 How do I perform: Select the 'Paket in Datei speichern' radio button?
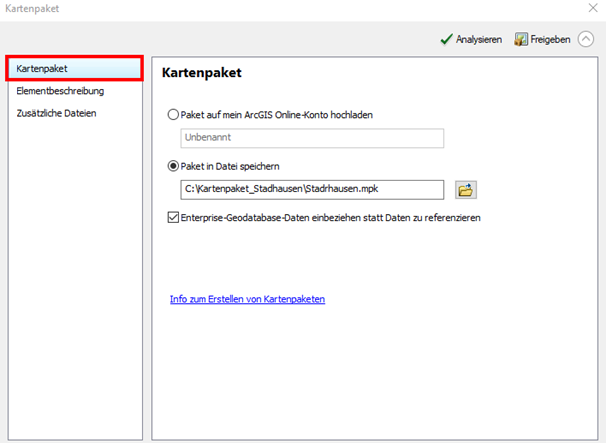(174, 166)
